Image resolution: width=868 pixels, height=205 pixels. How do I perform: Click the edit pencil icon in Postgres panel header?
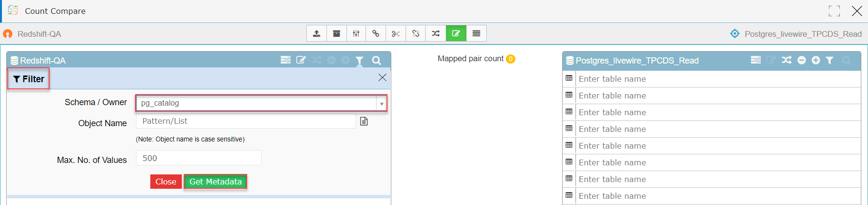point(771,60)
